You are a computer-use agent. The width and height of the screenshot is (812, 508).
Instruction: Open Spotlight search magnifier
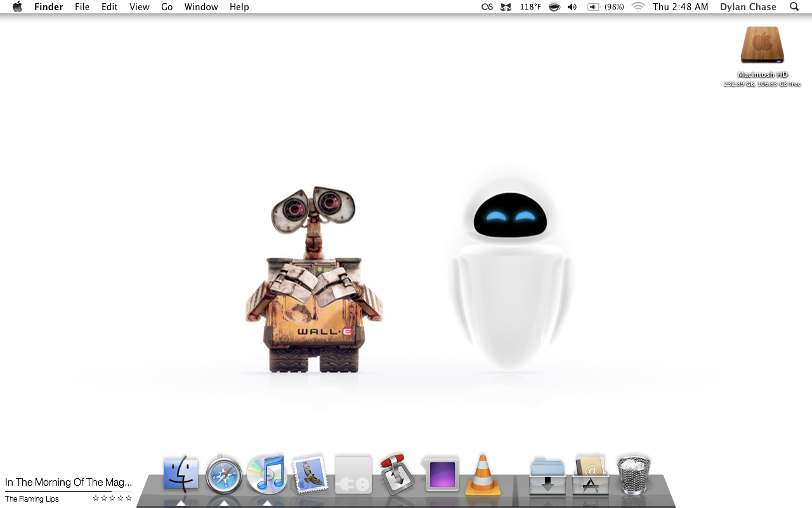[794, 7]
